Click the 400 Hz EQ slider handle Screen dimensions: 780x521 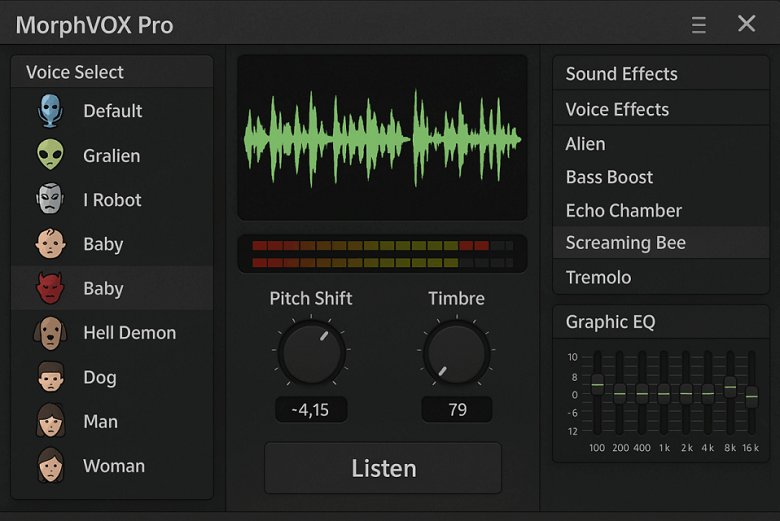click(x=642, y=394)
